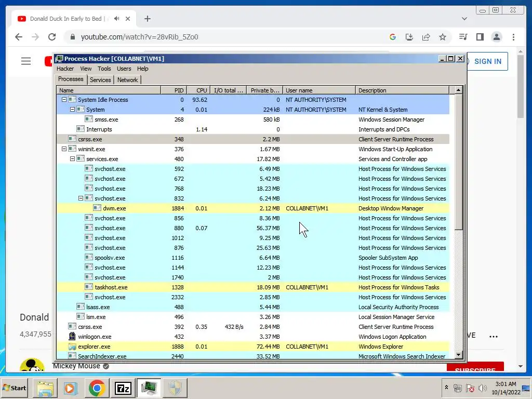Collapse the System Idle Process tree node
The width and height of the screenshot is (532, 399).
tap(64, 100)
